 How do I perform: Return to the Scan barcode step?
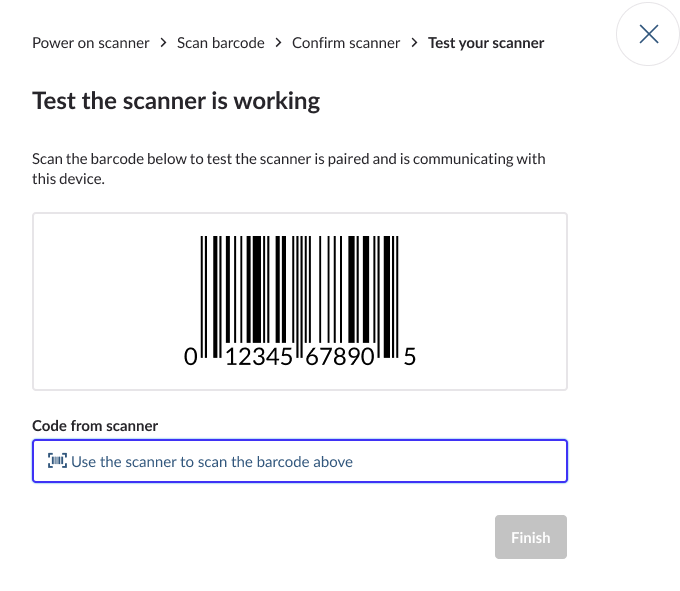click(221, 43)
